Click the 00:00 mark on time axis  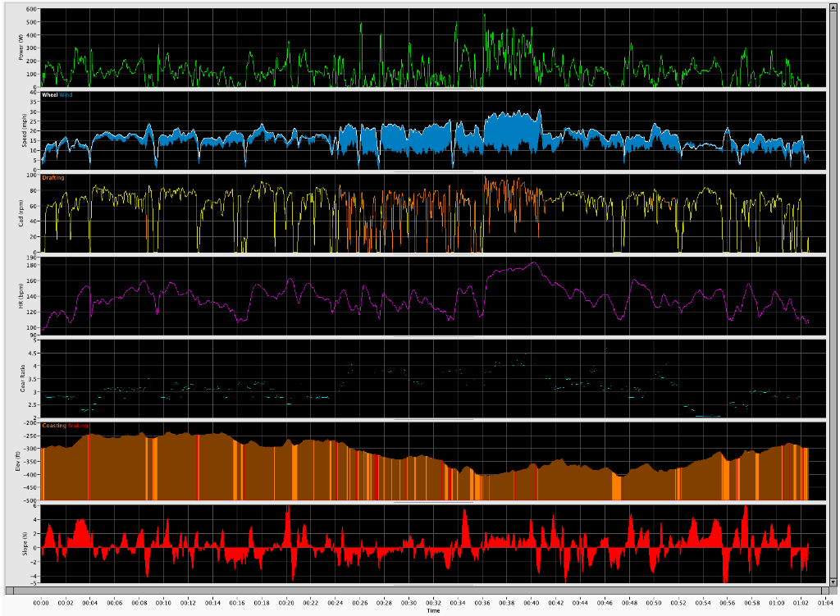point(41,603)
